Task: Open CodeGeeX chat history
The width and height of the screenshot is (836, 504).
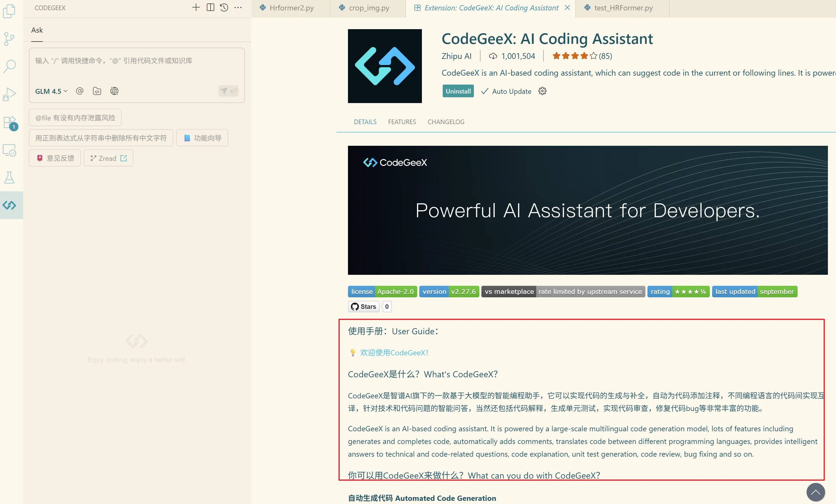Action: coord(224,8)
